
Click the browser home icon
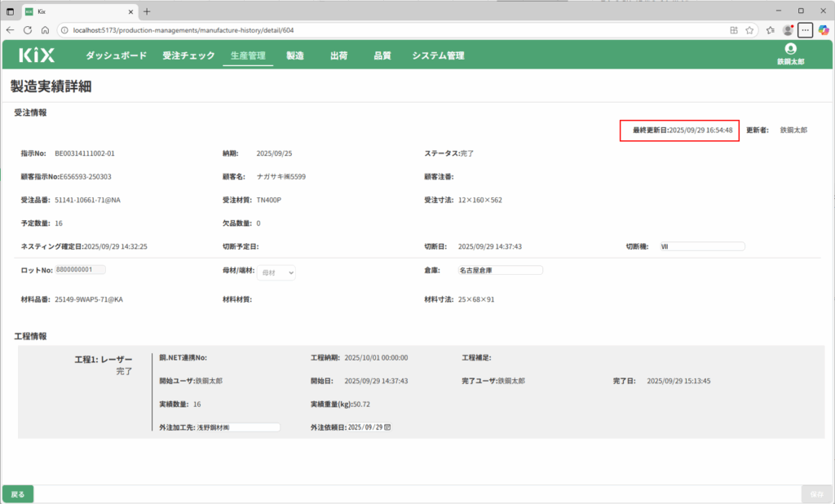(45, 30)
